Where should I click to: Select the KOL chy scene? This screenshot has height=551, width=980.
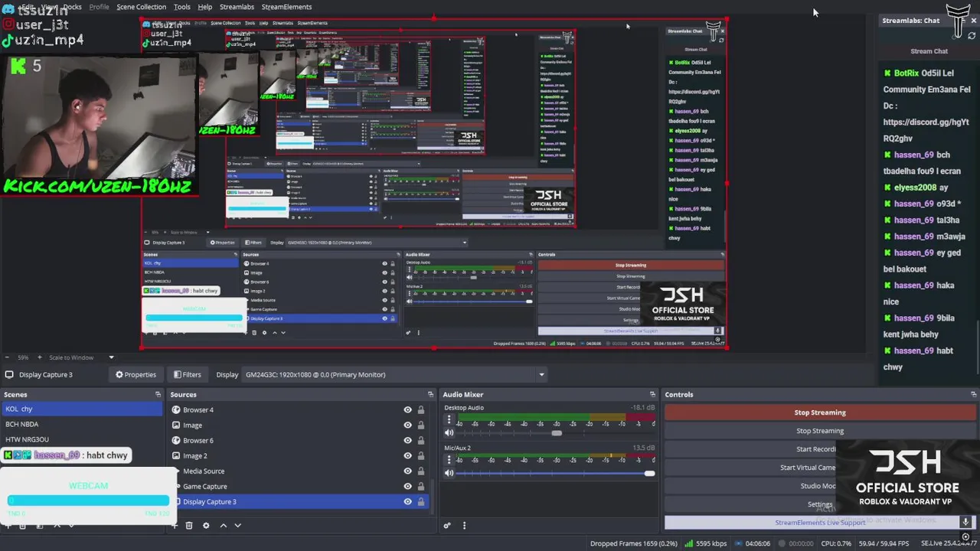81,409
